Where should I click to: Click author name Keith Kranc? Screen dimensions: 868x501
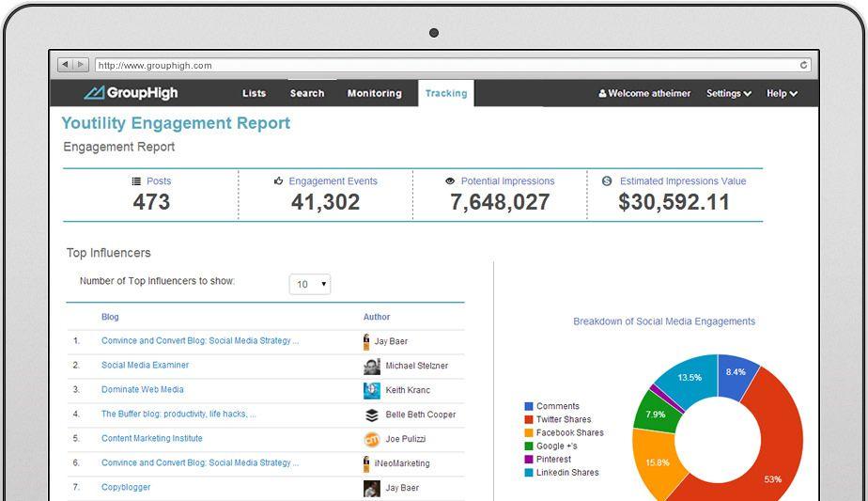(408, 390)
